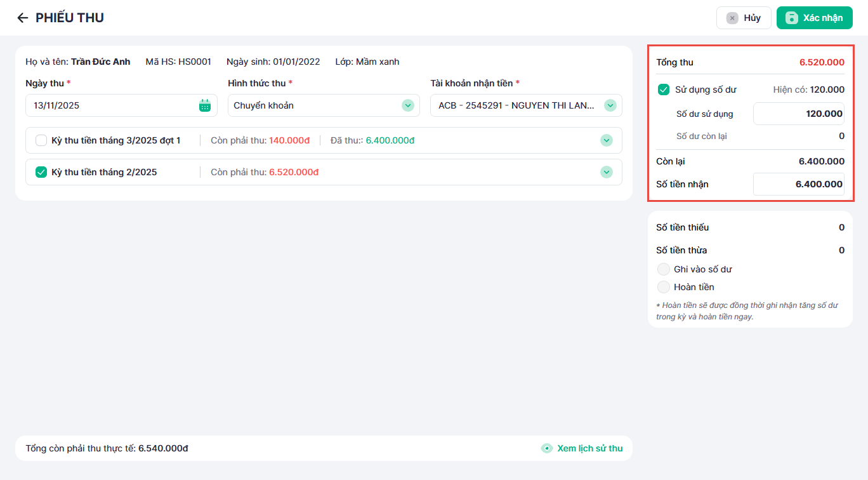Uncheck Kỳ thu tiền tháng 2/2025
The height and width of the screenshot is (480, 868).
point(41,172)
